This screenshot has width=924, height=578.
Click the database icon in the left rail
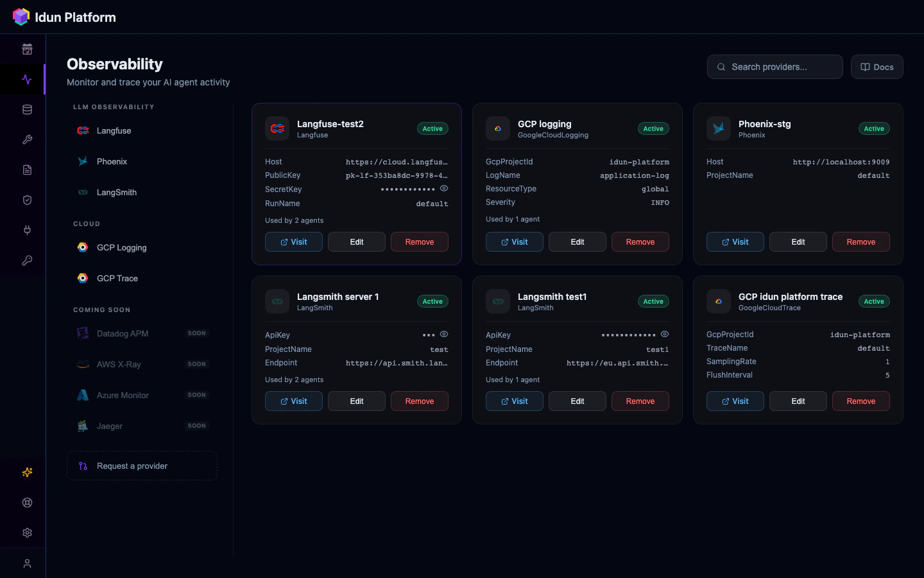(27, 109)
